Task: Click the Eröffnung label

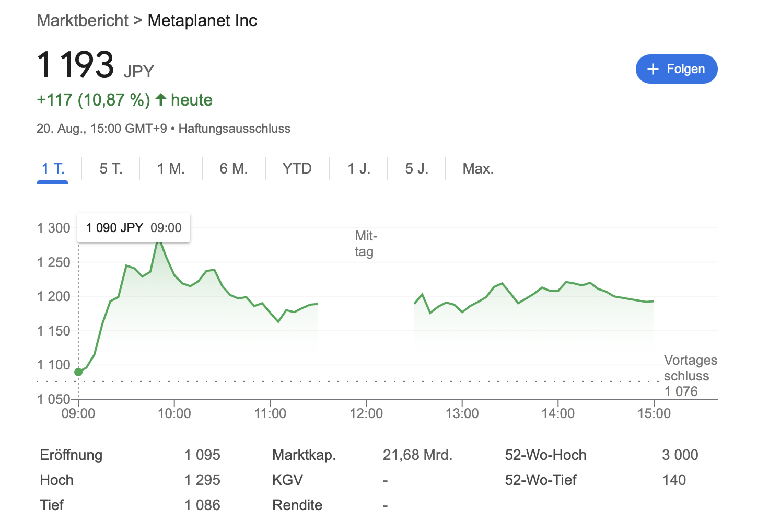Action: click(x=71, y=455)
